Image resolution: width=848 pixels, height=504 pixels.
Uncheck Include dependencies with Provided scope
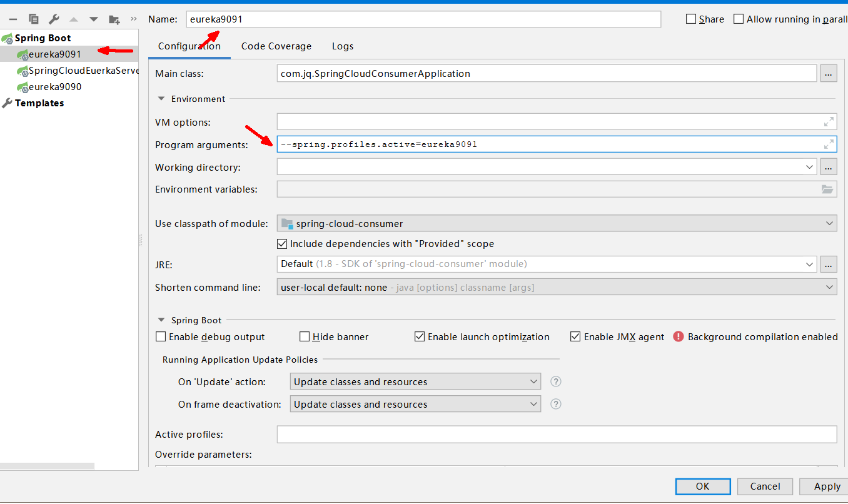[282, 244]
